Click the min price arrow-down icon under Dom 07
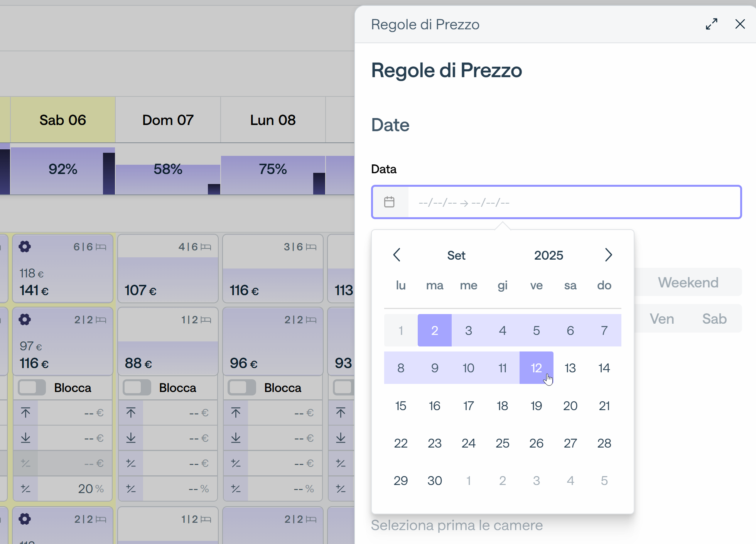 (131, 438)
